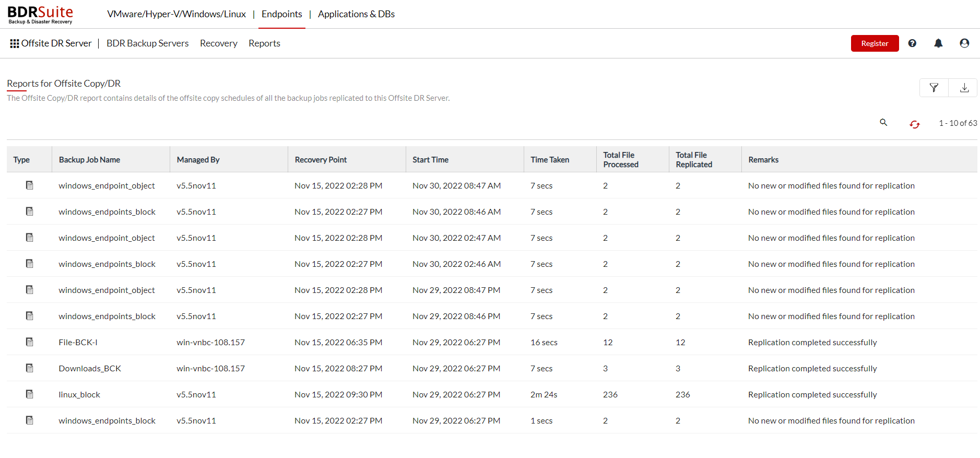This screenshot has width=980, height=458.
Task: Open the Recovery menu
Action: pos(219,43)
